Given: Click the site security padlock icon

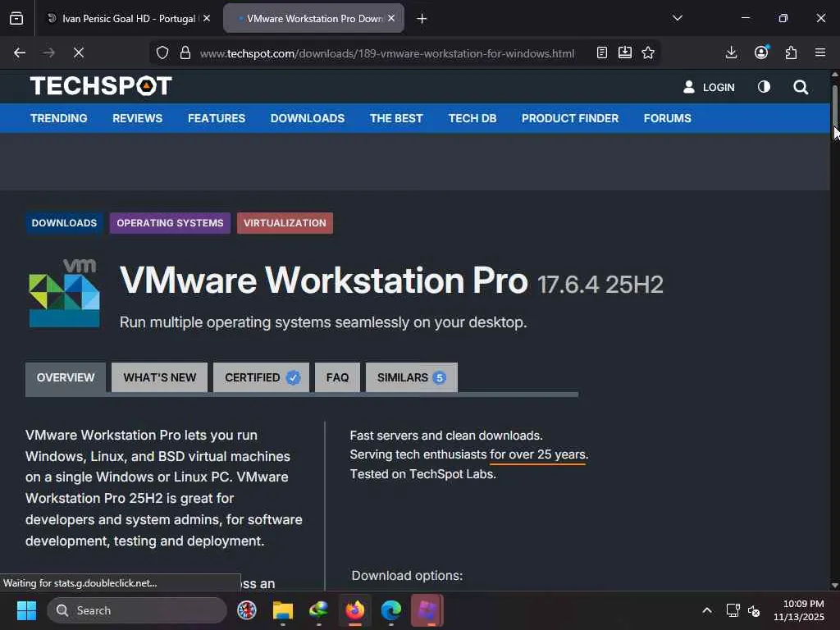Looking at the screenshot, I should pos(185,52).
